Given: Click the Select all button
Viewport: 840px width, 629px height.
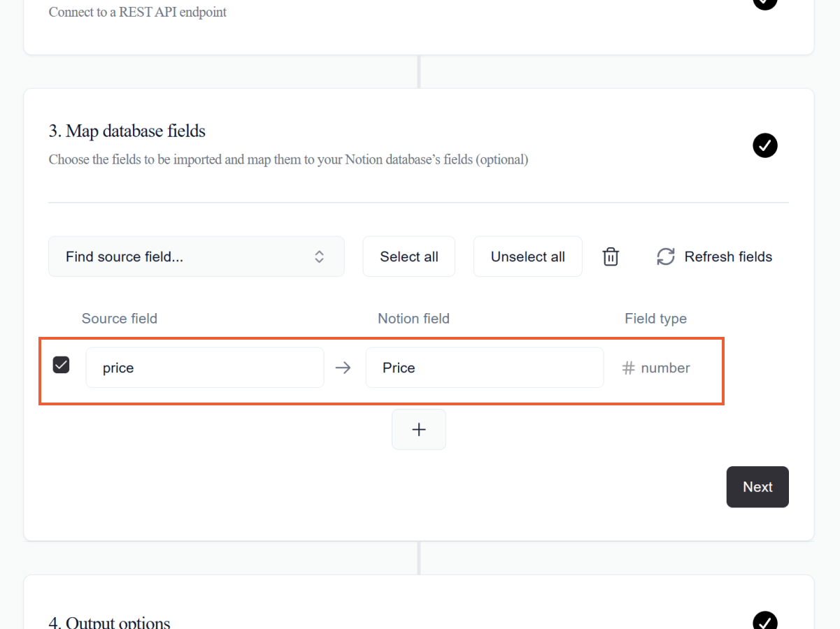Looking at the screenshot, I should (409, 256).
